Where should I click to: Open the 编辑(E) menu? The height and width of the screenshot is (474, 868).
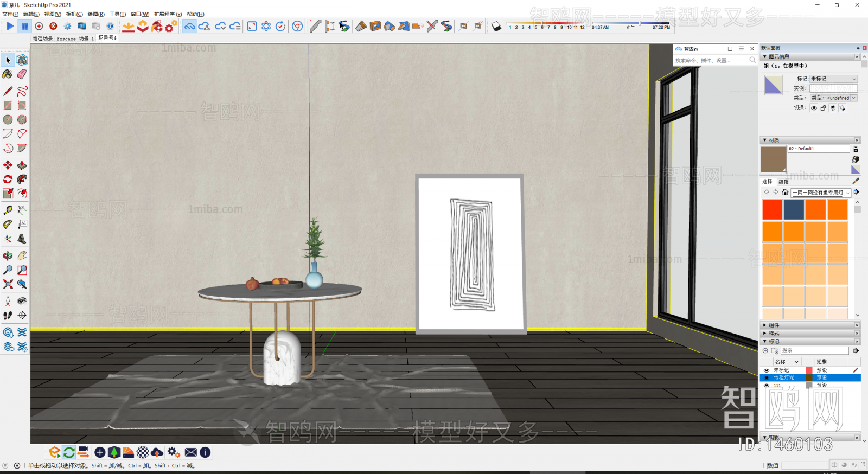point(31,14)
